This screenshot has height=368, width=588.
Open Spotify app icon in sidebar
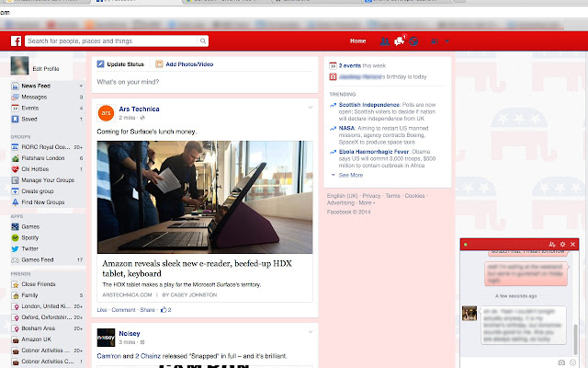15,237
